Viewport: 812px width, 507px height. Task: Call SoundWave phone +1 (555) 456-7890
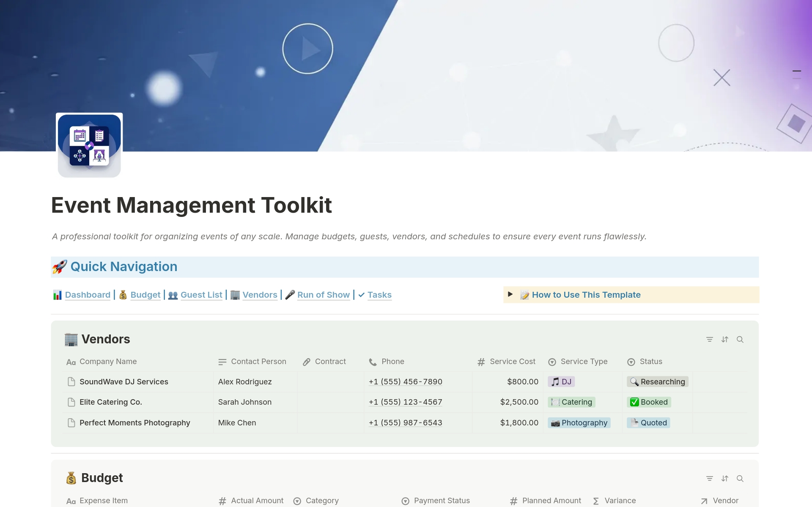[406, 382]
